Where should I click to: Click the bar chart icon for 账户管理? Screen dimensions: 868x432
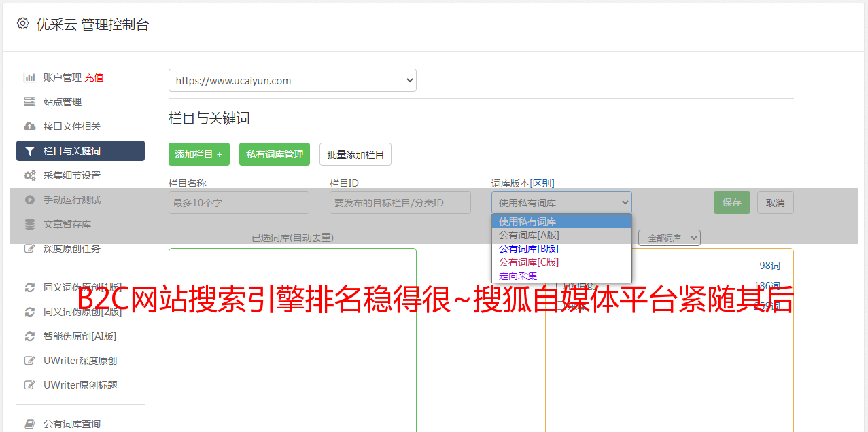pos(30,77)
